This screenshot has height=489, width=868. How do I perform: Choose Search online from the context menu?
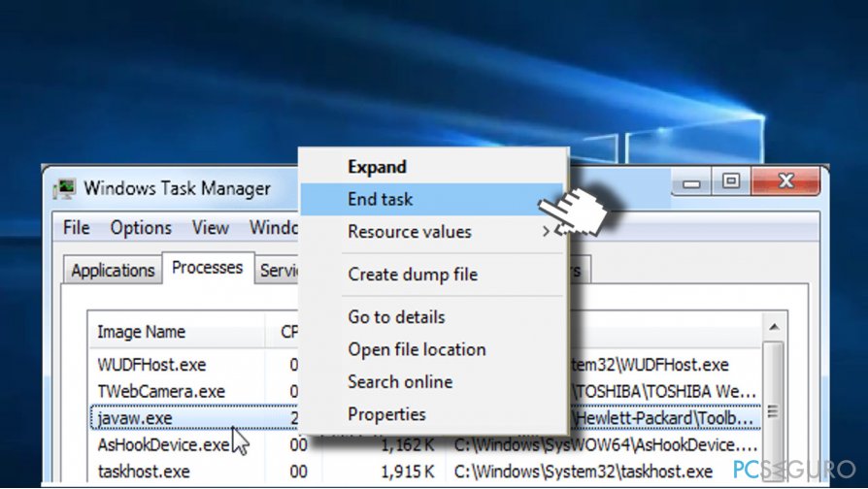(400, 381)
